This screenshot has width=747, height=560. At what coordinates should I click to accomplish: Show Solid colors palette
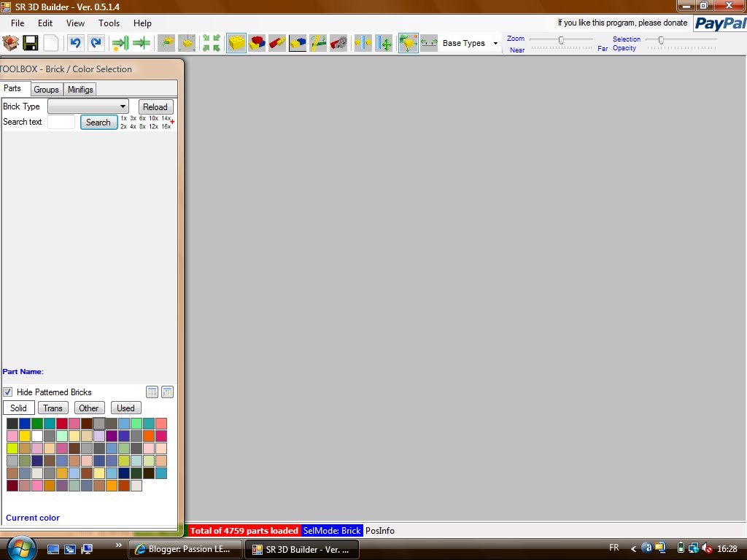click(x=18, y=408)
